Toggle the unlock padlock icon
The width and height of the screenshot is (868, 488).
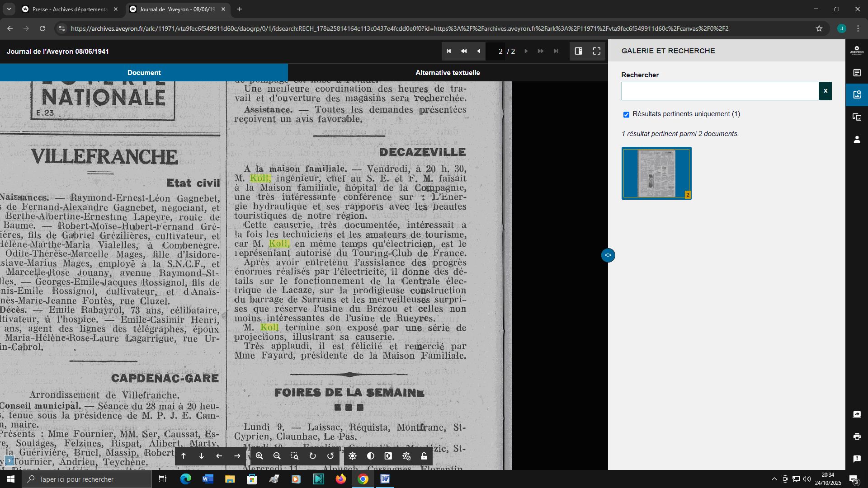(x=424, y=456)
